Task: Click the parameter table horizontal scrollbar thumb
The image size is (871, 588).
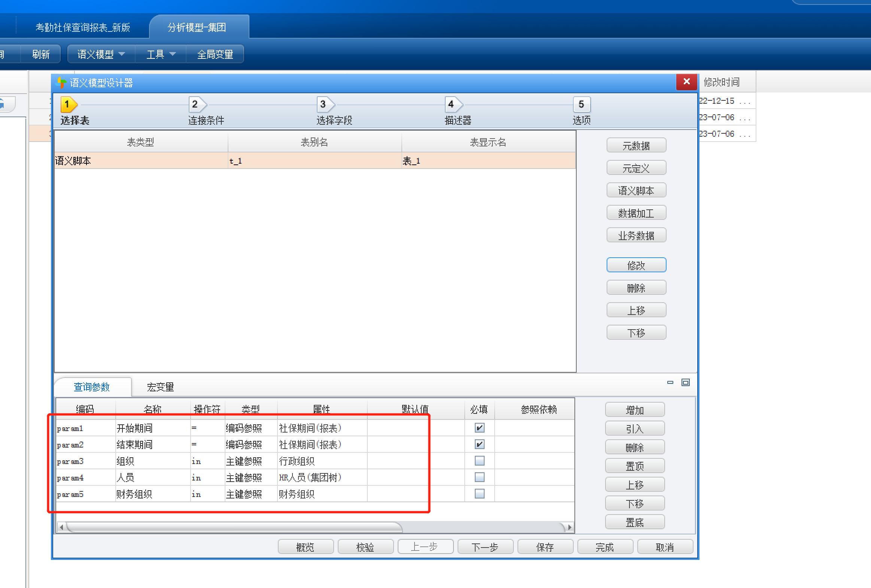Action: pyautogui.click(x=234, y=527)
